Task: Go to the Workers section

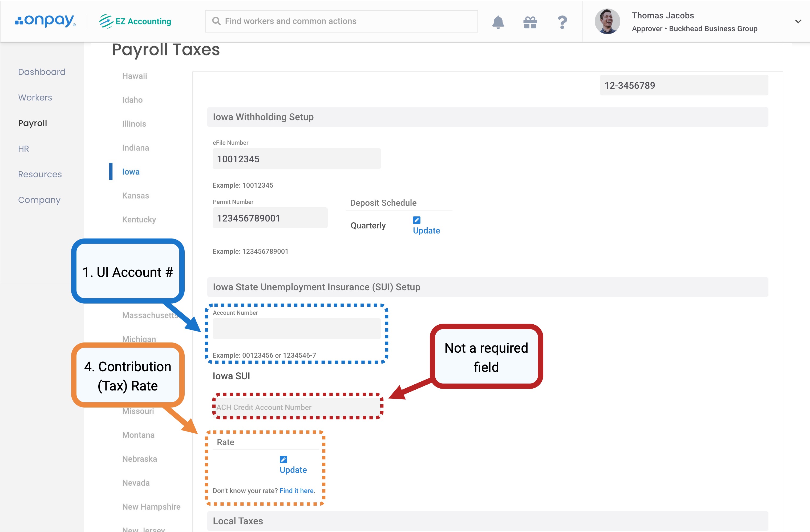Action: click(35, 97)
